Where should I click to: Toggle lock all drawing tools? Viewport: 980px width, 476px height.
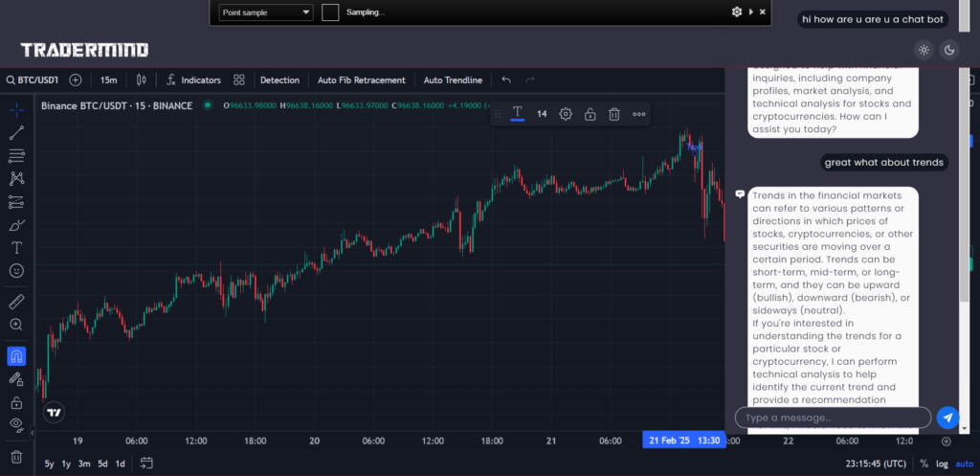click(x=17, y=402)
